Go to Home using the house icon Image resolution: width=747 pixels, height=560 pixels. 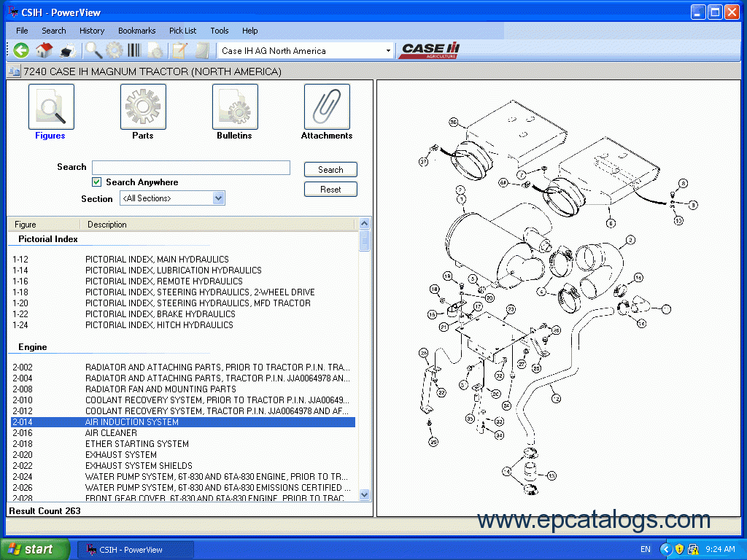click(44, 50)
